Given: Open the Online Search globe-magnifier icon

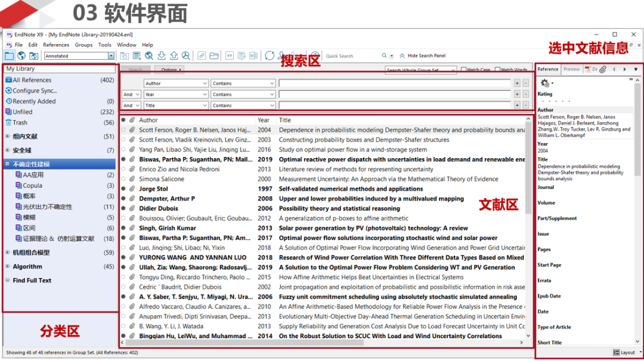Looking at the screenshot, I should tap(149, 56).
